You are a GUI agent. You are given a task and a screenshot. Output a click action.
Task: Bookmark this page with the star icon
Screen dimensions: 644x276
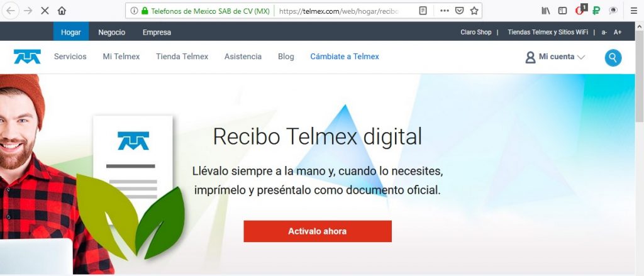pyautogui.click(x=474, y=11)
